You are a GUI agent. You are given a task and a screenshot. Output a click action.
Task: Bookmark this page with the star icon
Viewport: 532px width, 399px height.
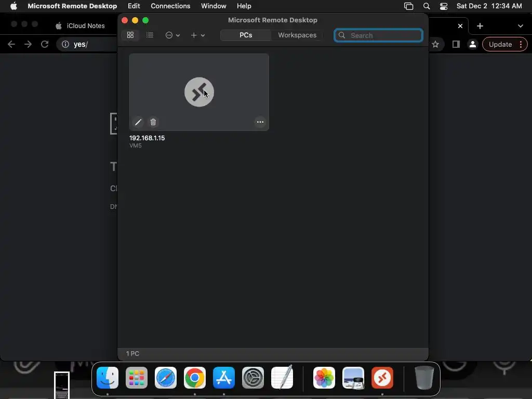pos(436,45)
